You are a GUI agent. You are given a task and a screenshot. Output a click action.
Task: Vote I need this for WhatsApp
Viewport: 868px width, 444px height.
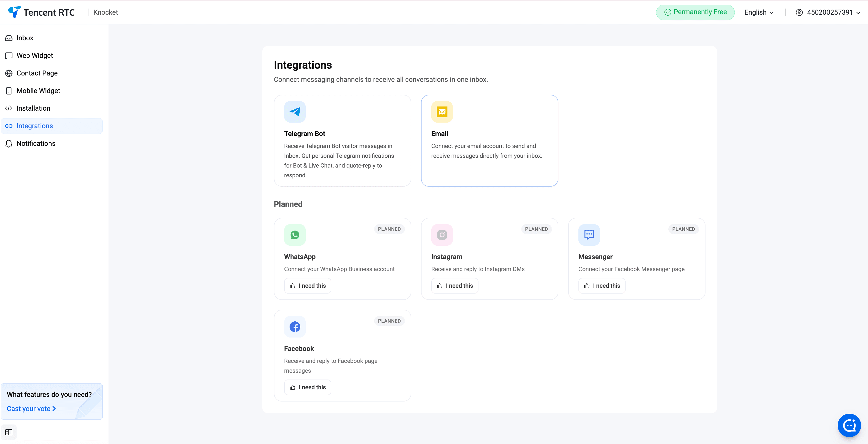(308, 286)
